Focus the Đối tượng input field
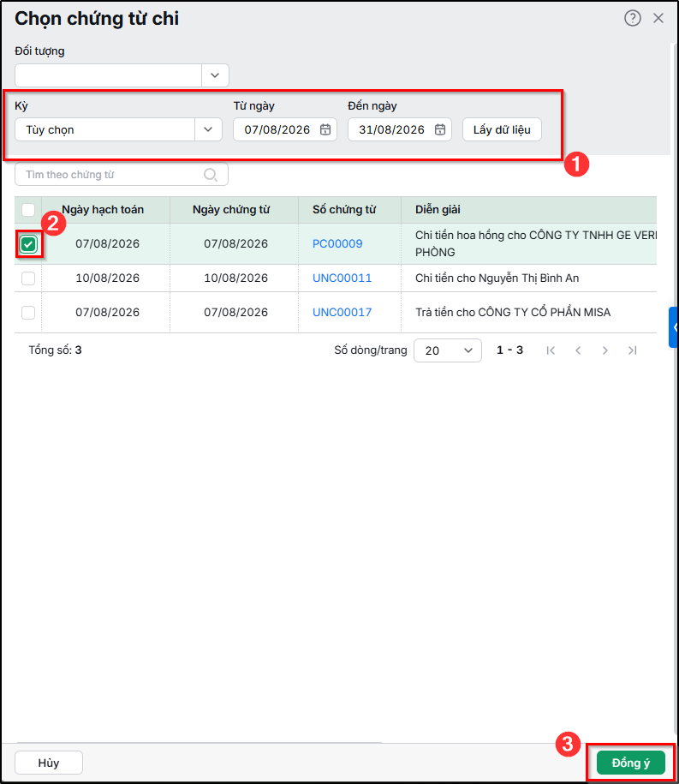Screen dimensions: 679x784 tap(109, 75)
